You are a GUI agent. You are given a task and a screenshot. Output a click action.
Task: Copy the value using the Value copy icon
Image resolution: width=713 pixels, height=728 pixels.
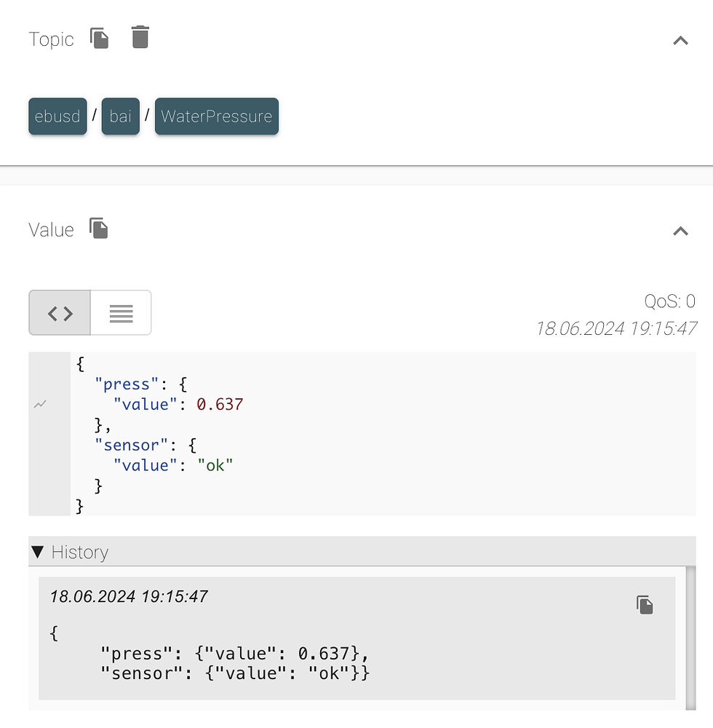(x=98, y=229)
